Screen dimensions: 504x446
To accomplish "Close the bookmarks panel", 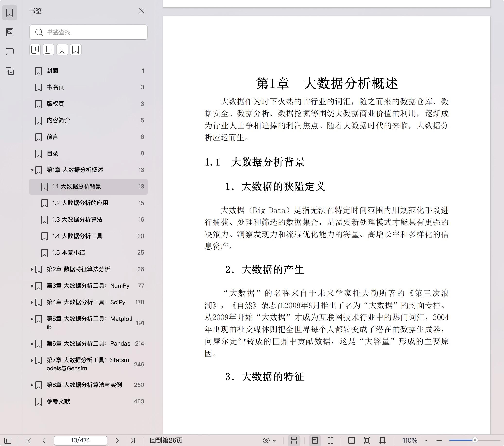I will click(142, 11).
